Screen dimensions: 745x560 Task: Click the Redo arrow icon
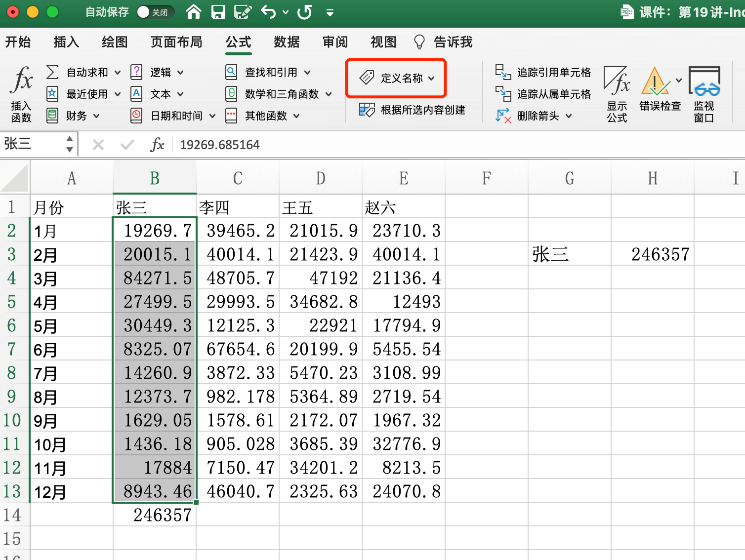coord(305,11)
